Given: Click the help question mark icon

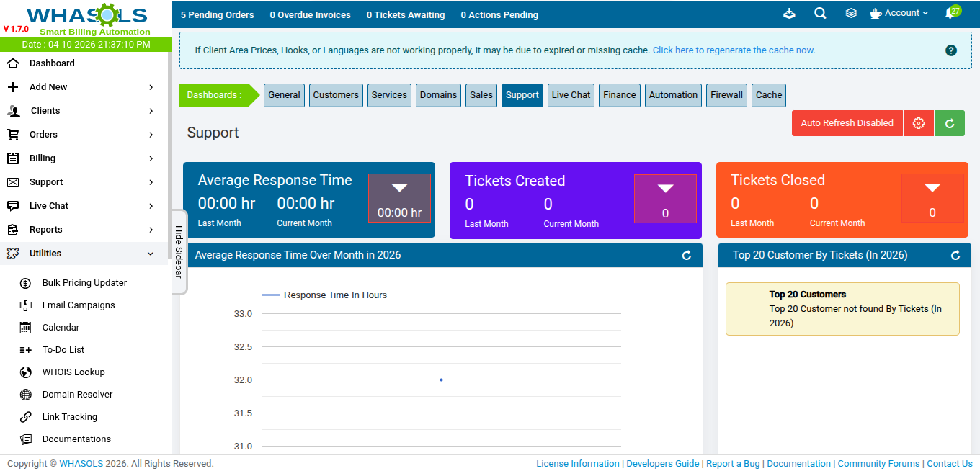Looking at the screenshot, I should 950,50.
